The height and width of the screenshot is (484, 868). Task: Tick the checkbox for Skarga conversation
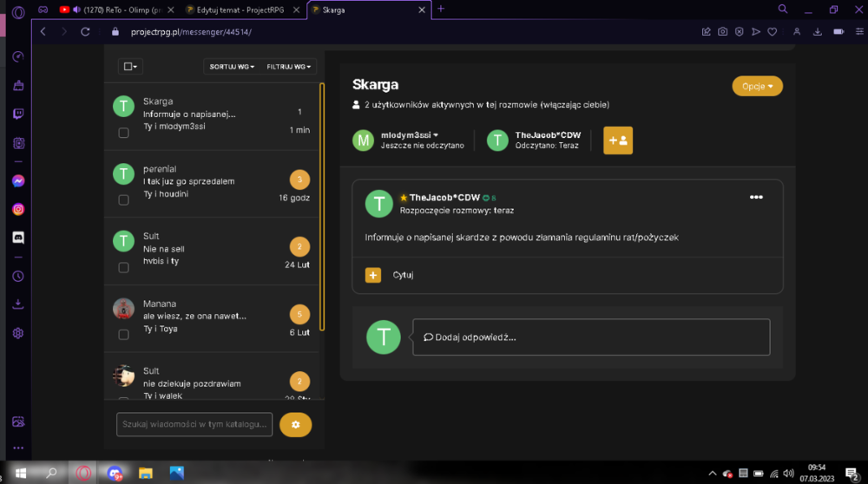123,133
